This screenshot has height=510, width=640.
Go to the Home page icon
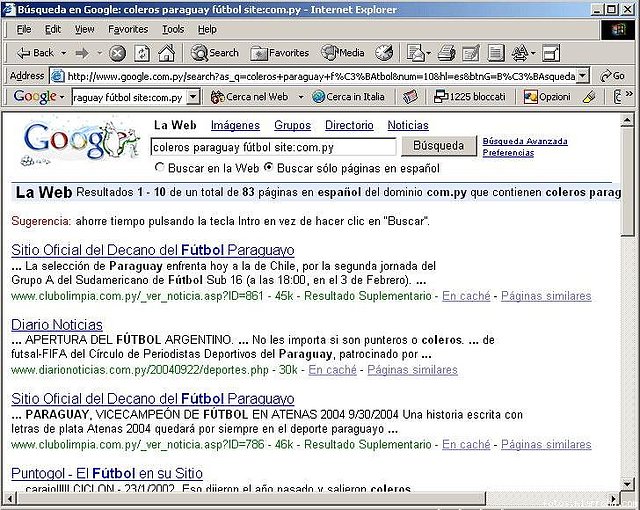(166, 53)
